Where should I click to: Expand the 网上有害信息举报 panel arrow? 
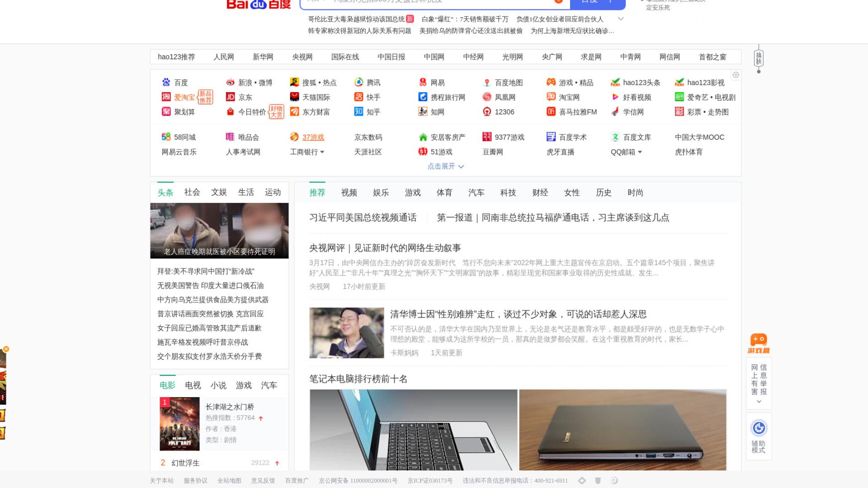point(759,402)
